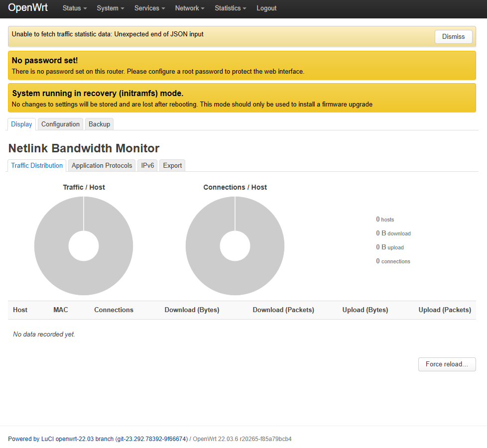Open the IPv6 tab
Image resolution: width=487 pixels, height=448 pixels.
pyautogui.click(x=147, y=166)
